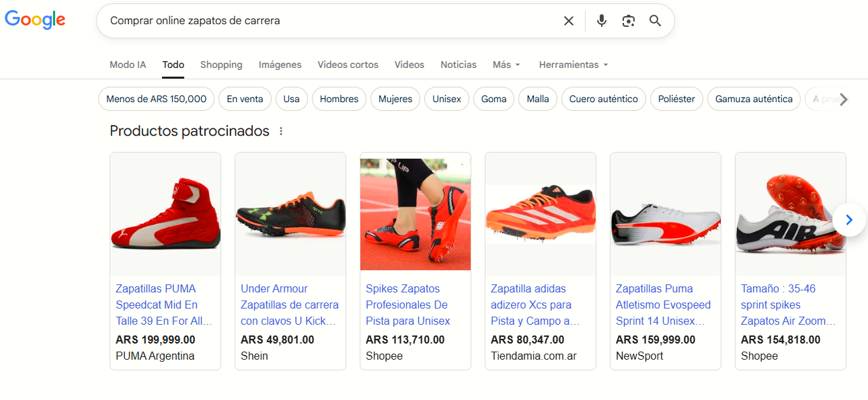Open the Google logo homepage link
The image size is (868, 400).
pyautogui.click(x=35, y=20)
